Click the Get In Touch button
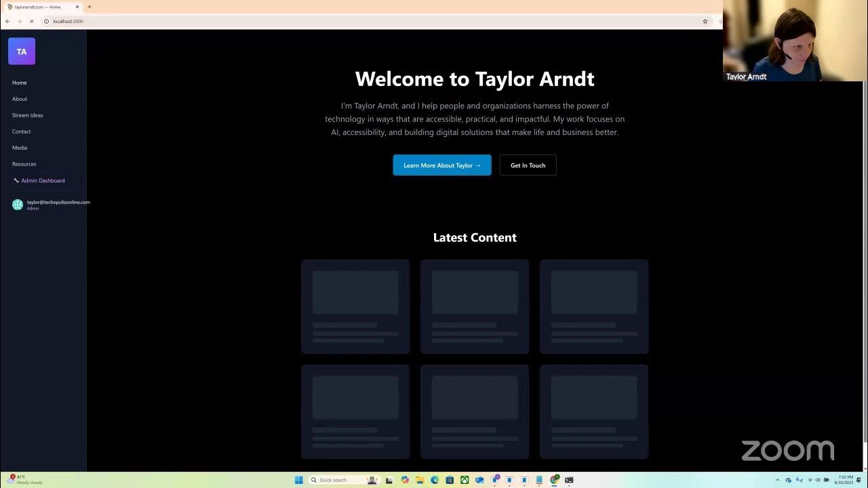The height and width of the screenshot is (488, 868). [528, 165]
